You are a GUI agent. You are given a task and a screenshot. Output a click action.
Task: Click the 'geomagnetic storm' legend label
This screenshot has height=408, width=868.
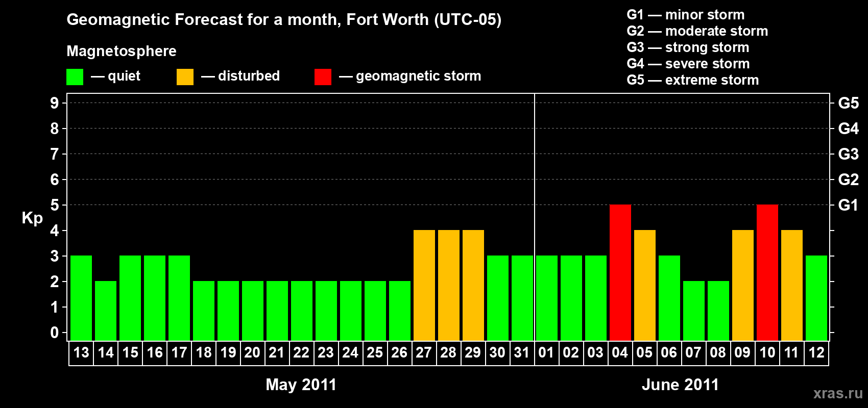point(419,76)
